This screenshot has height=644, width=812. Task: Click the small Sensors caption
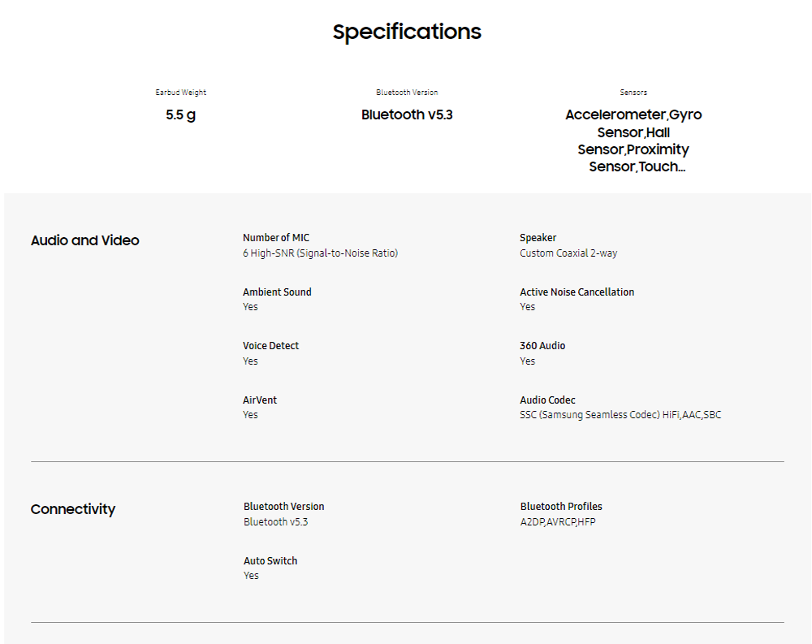tap(633, 93)
